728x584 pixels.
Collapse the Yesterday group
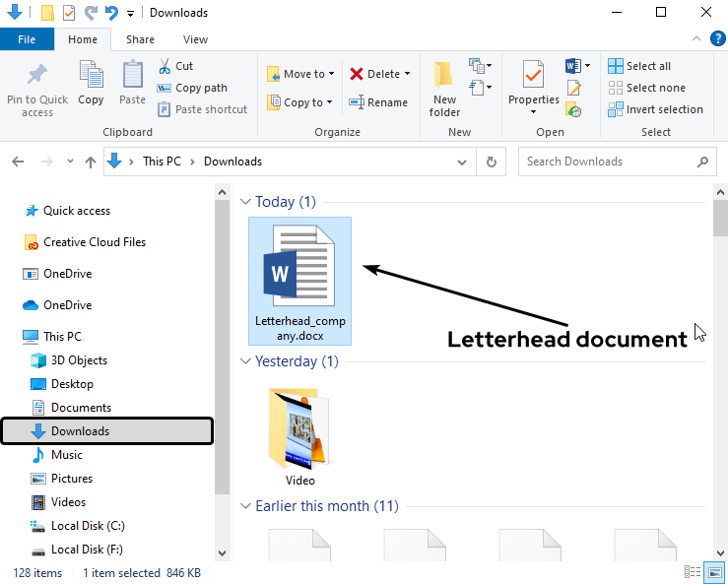coord(245,361)
